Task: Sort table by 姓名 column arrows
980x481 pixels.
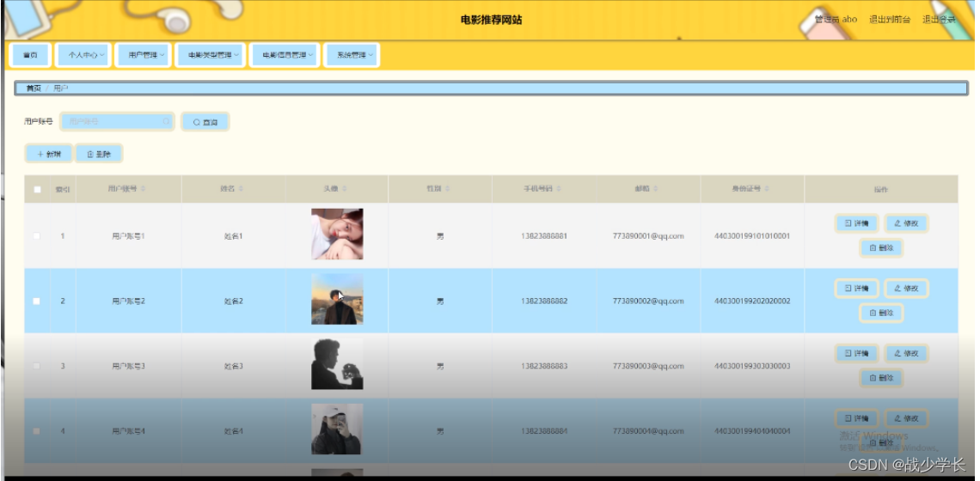Action: 242,189
